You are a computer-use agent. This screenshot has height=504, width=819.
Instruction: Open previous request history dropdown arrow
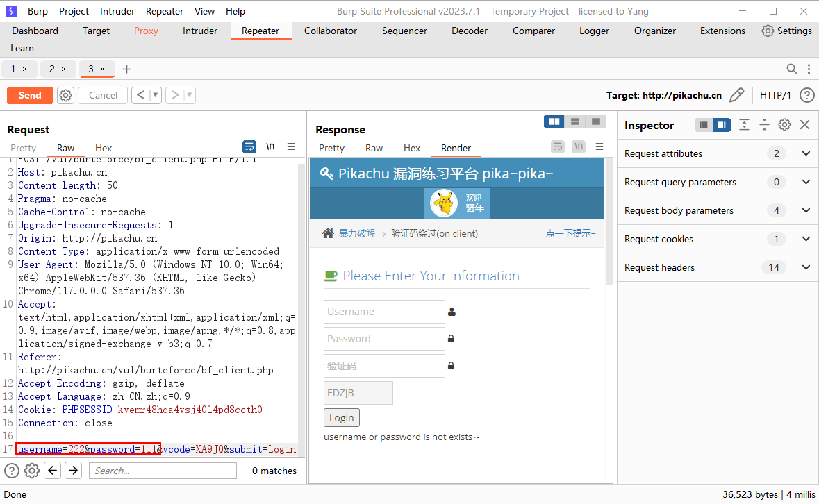point(155,95)
